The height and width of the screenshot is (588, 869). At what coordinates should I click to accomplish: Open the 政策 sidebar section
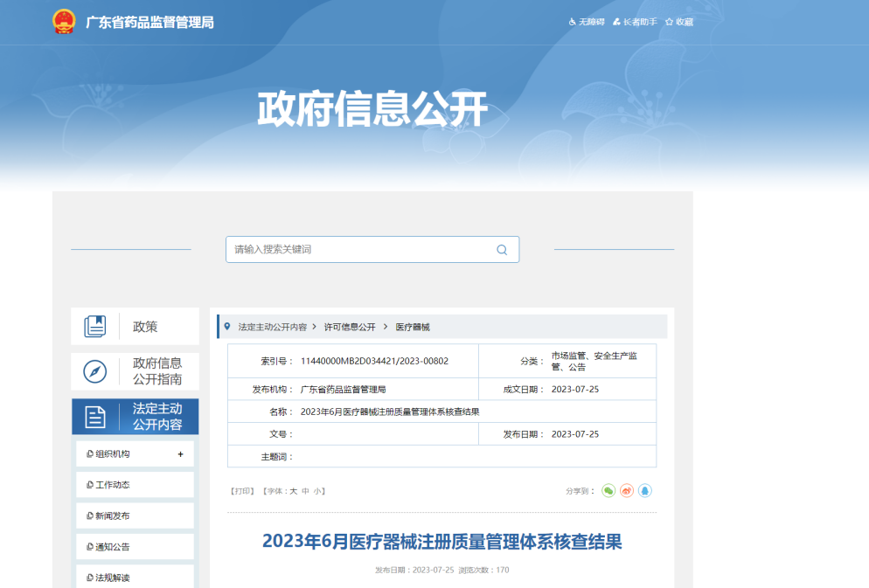136,327
